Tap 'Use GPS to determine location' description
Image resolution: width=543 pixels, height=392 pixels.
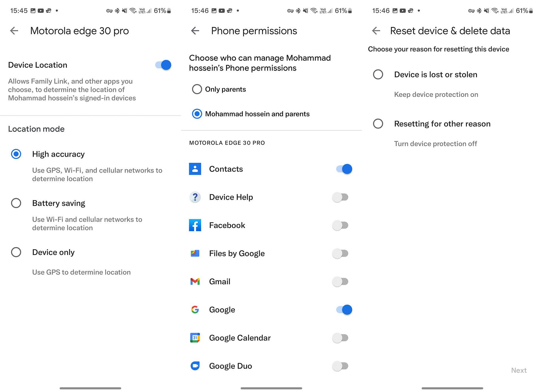81,272
